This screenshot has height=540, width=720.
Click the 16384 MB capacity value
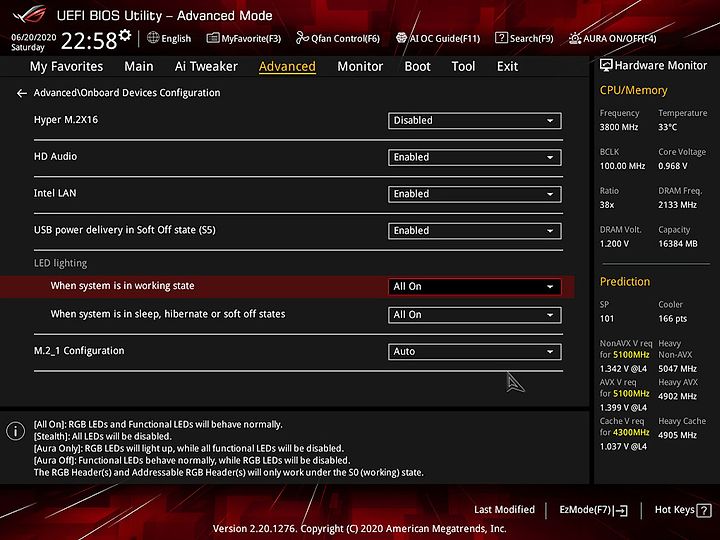(x=678, y=244)
